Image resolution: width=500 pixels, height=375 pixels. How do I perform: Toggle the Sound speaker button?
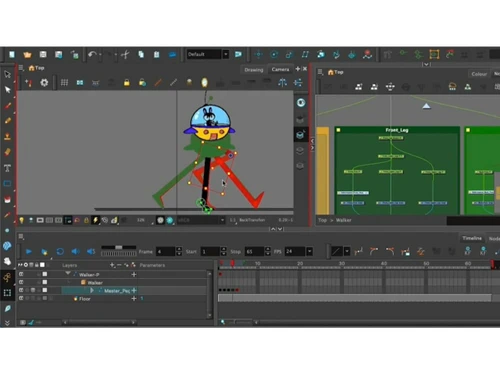pos(75,252)
